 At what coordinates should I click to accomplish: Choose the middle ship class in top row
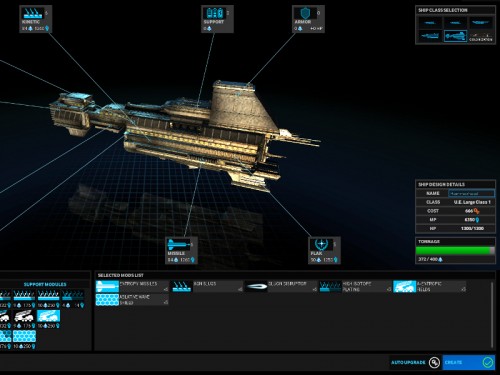pyautogui.click(x=455, y=23)
